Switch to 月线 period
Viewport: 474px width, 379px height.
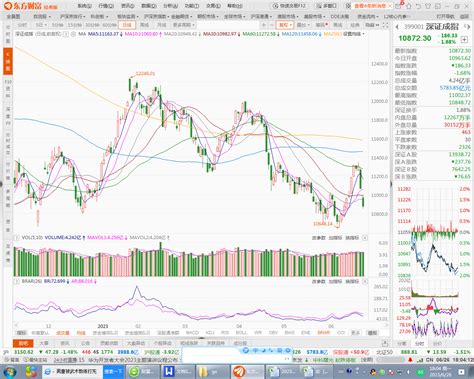coord(162,25)
